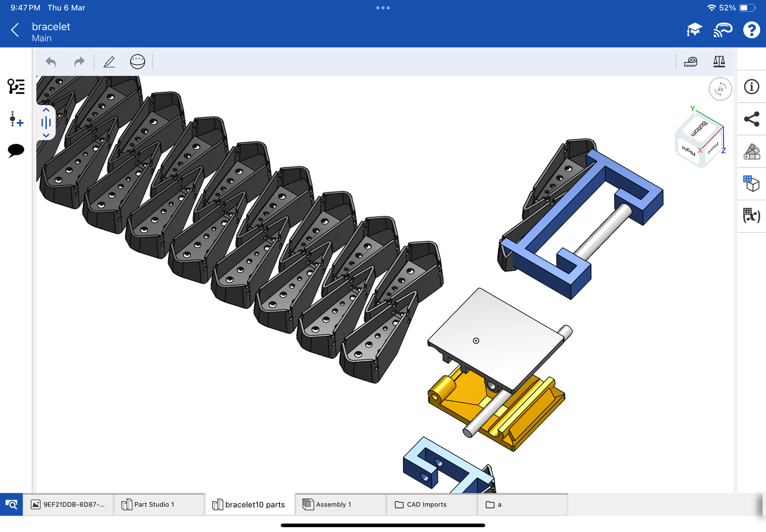Open the Learning Center graduation cap
The width and height of the screenshot is (766, 532).
[x=694, y=30]
